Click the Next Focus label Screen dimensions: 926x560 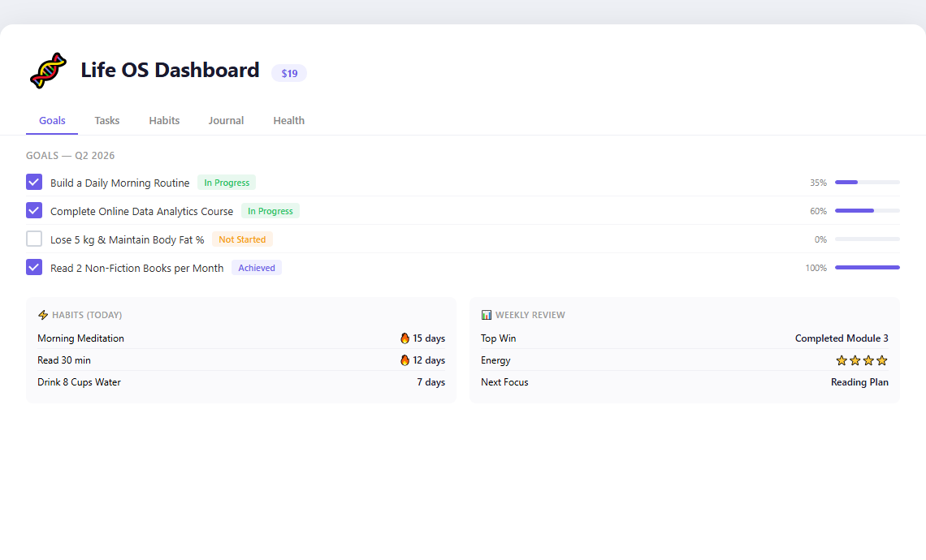tap(505, 381)
